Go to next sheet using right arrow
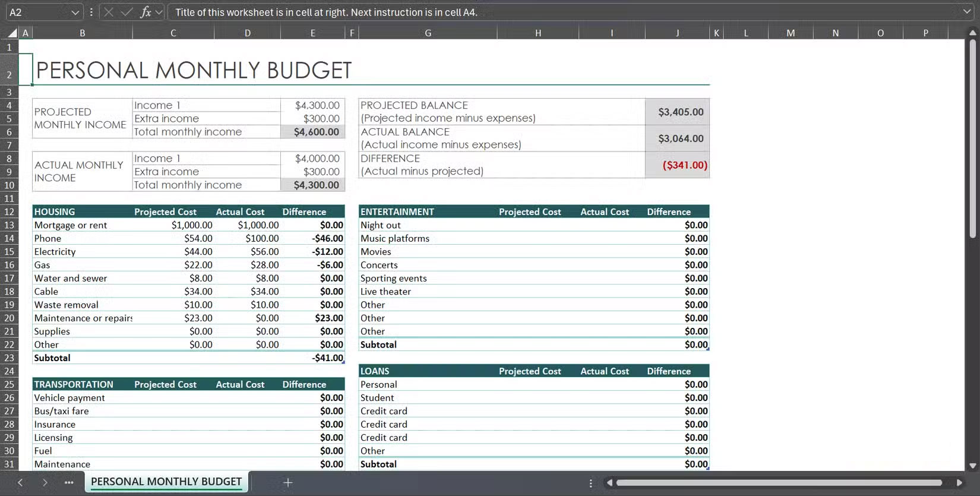Screen dimensions: 980x496 pyautogui.click(x=45, y=482)
